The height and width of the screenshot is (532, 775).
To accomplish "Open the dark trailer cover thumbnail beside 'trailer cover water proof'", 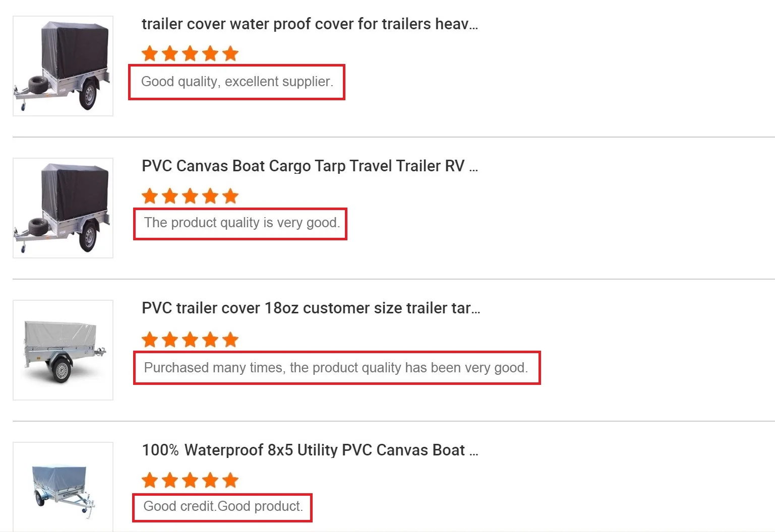I will coord(63,66).
